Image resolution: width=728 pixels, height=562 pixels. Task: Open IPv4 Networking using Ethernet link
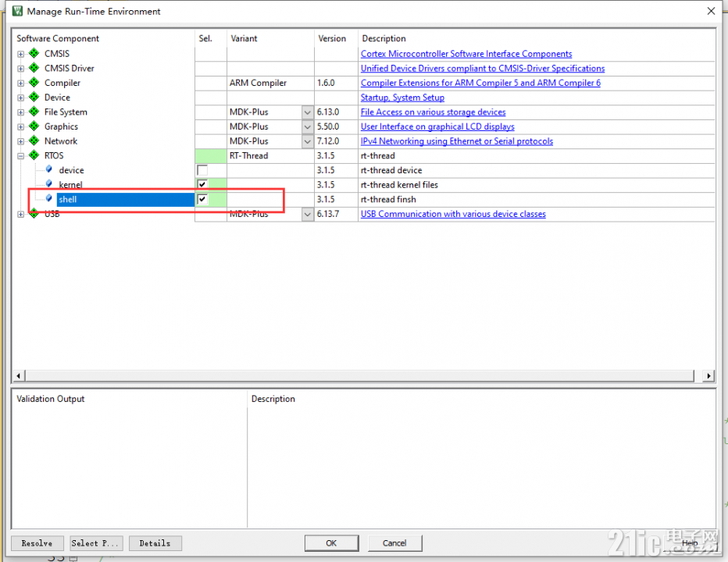[x=457, y=141]
